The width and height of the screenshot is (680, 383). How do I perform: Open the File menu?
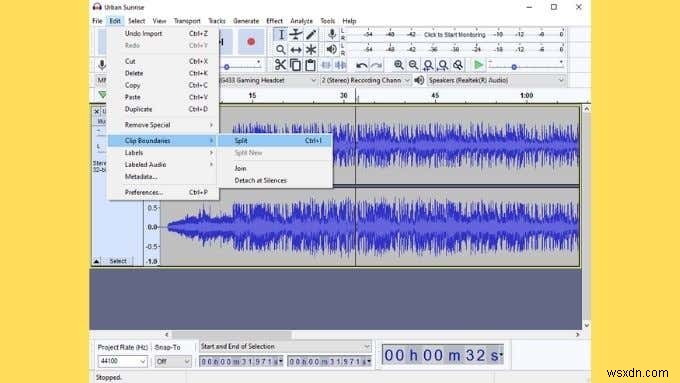click(x=97, y=21)
